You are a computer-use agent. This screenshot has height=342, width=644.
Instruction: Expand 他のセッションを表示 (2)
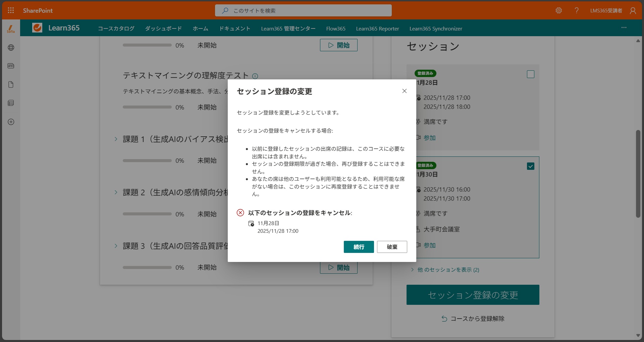point(445,270)
